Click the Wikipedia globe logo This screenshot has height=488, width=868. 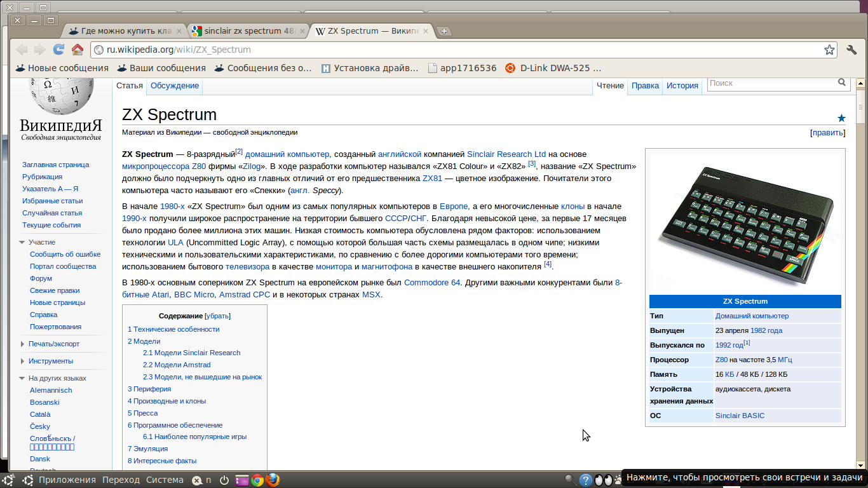61,96
